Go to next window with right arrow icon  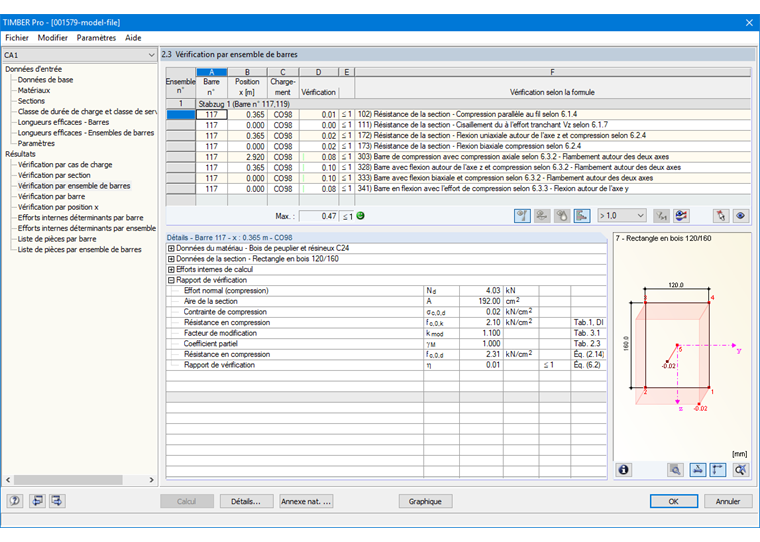tap(57, 501)
